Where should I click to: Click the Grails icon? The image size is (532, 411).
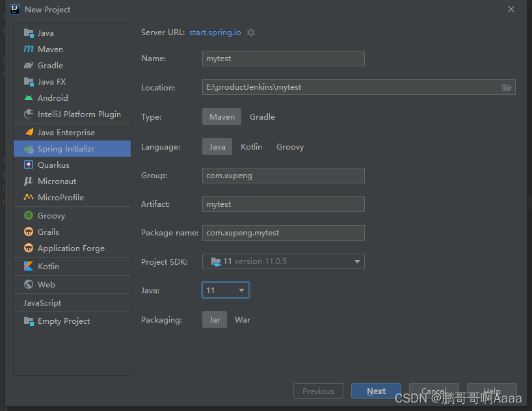pos(29,232)
